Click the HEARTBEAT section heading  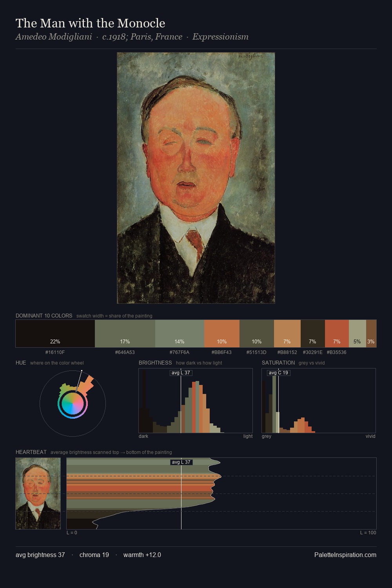[31, 452]
